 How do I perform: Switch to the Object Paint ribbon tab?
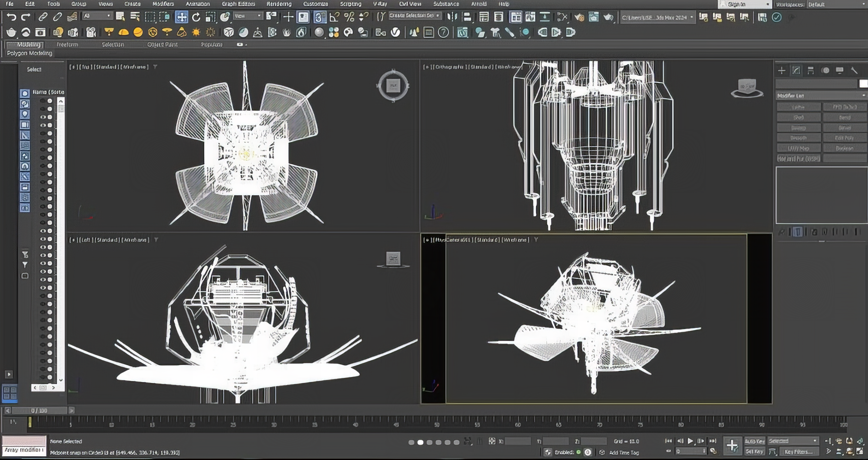(162, 44)
